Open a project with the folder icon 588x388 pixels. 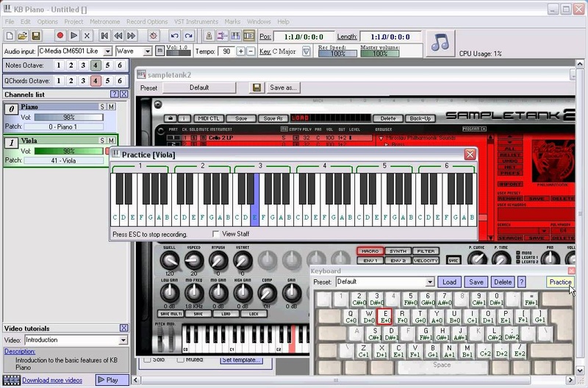tap(23, 36)
